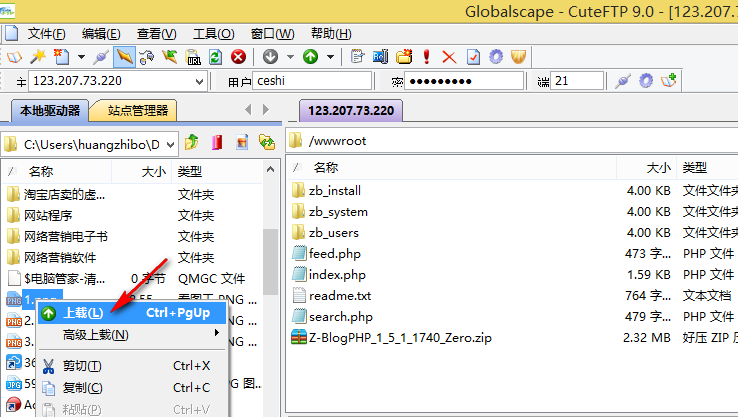Sort remote files by 名称 column header

click(x=326, y=168)
